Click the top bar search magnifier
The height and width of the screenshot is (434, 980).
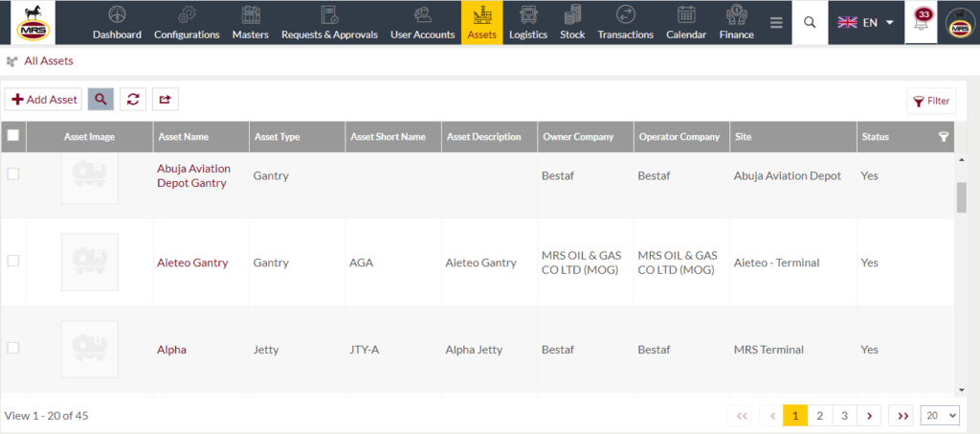click(810, 22)
